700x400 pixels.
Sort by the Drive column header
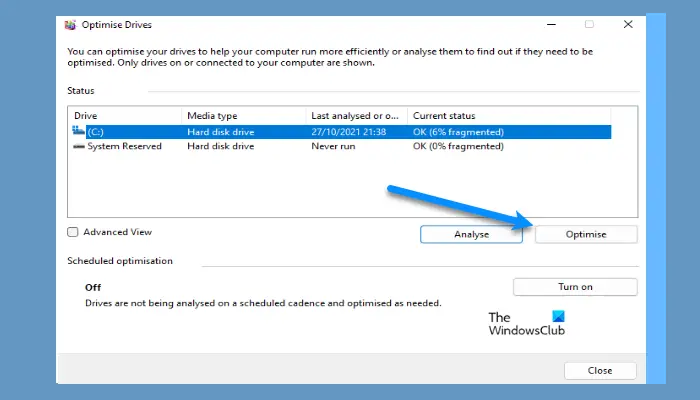point(125,116)
